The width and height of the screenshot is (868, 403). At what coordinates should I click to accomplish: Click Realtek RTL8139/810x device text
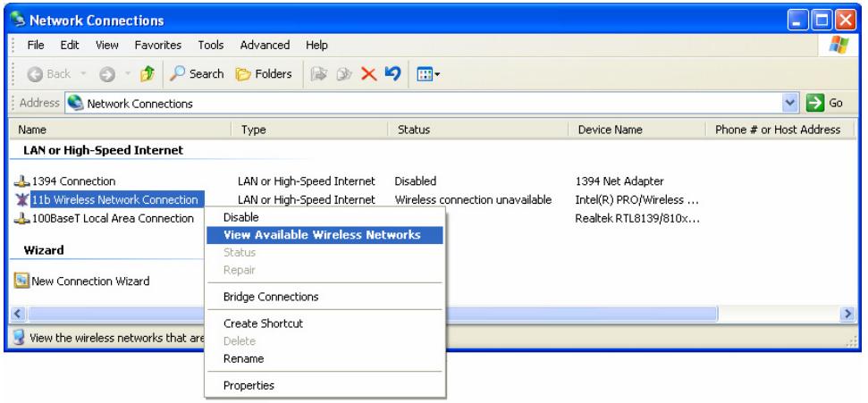[x=637, y=218]
